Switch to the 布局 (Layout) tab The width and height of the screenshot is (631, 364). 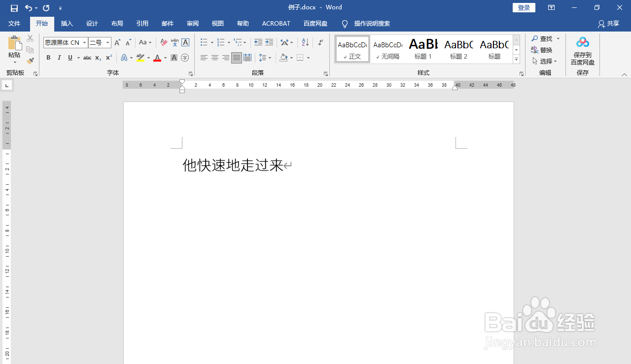point(117,24)
